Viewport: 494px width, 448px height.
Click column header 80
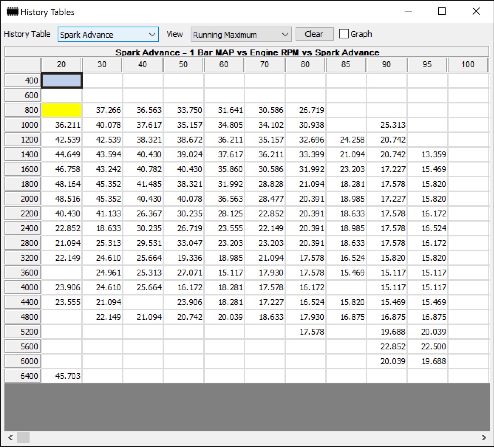pos(305,65)
